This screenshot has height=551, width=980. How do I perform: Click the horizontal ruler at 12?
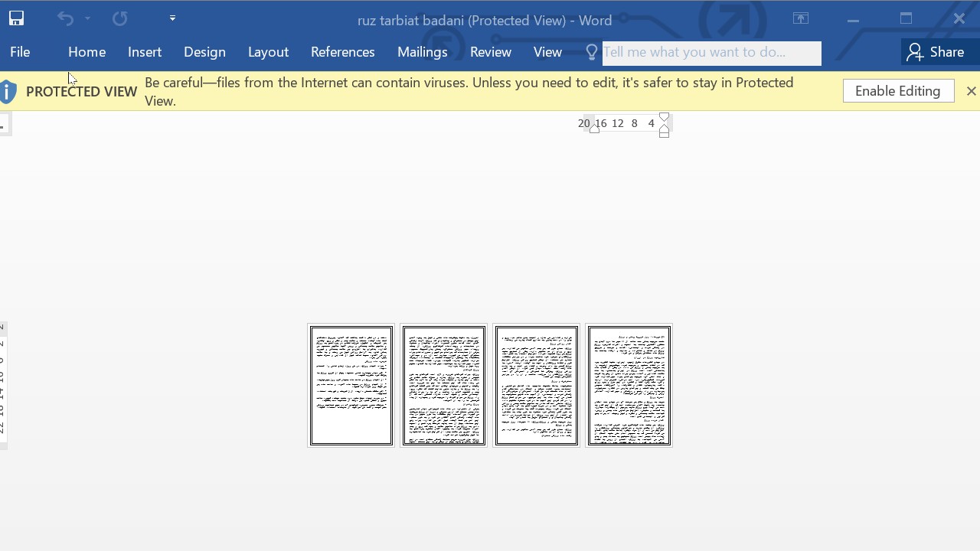pyautogui.click(x=618, y=123)
